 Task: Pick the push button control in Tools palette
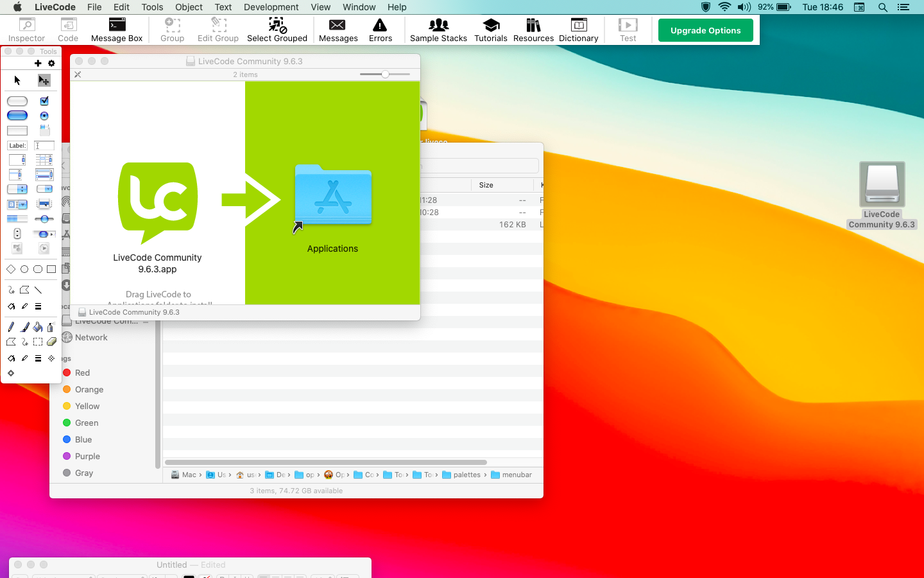coord(17,101)
